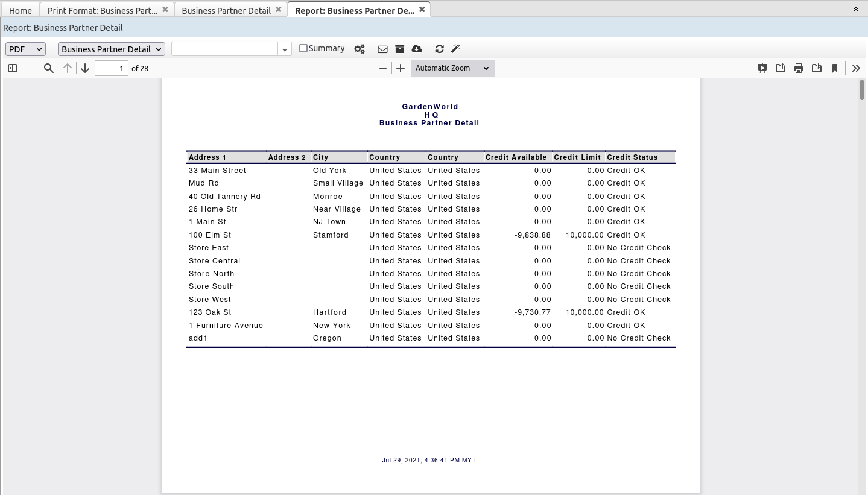Screen dimensions: 868x495
Task: Open the report process parameters gears icon
Action: tap(360, 49)
